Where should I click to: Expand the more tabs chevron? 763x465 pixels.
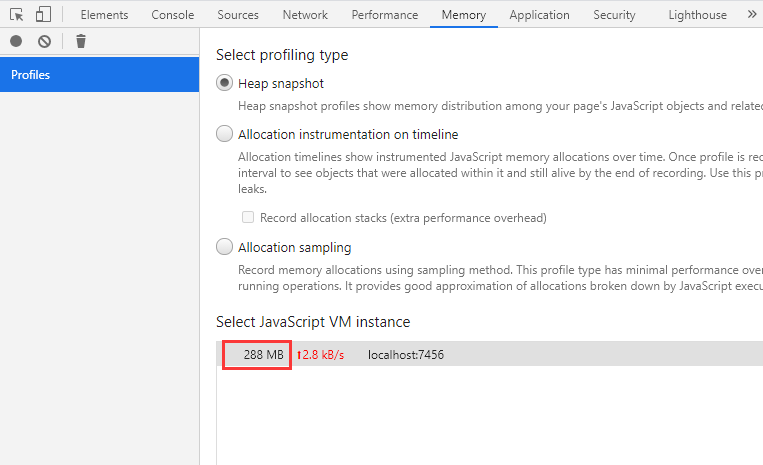point(752,15)
